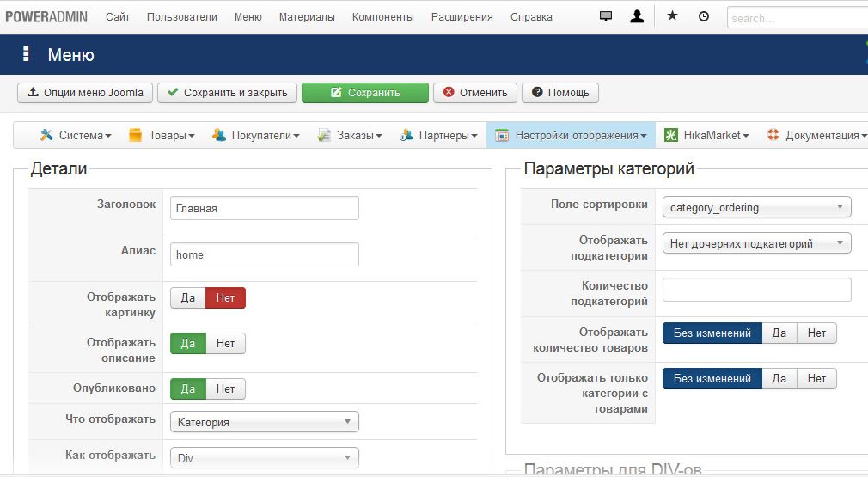Click the green HikaMarket icon
The width and height of the screenshot is (868, 477).
coord(671,135)
